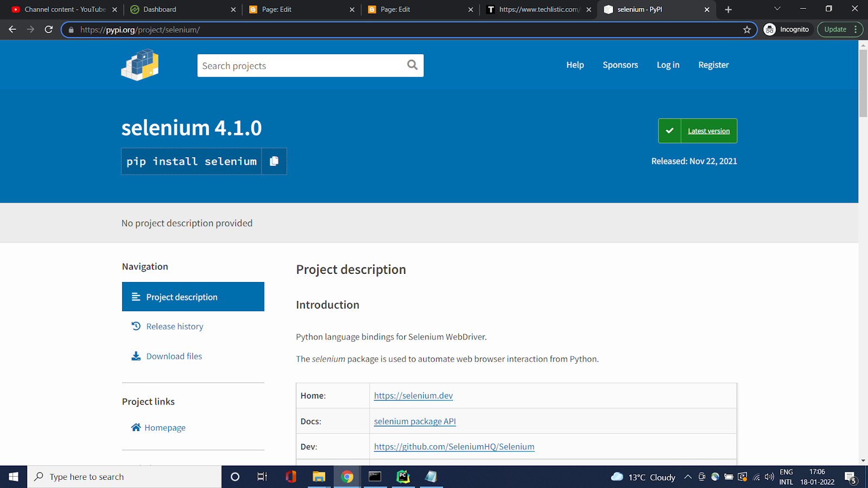Open the volume control in system tray
The image size is (868, 488).
point(769,477)
